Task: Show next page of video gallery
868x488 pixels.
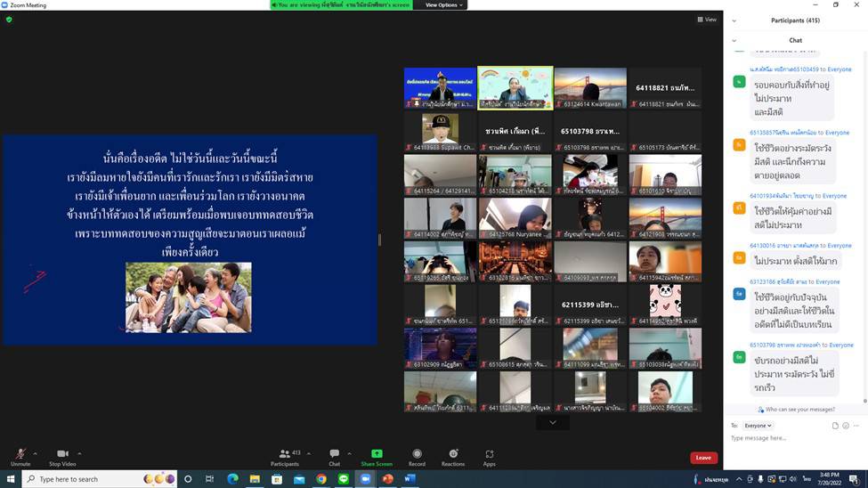Action: [x=553, y=423]
